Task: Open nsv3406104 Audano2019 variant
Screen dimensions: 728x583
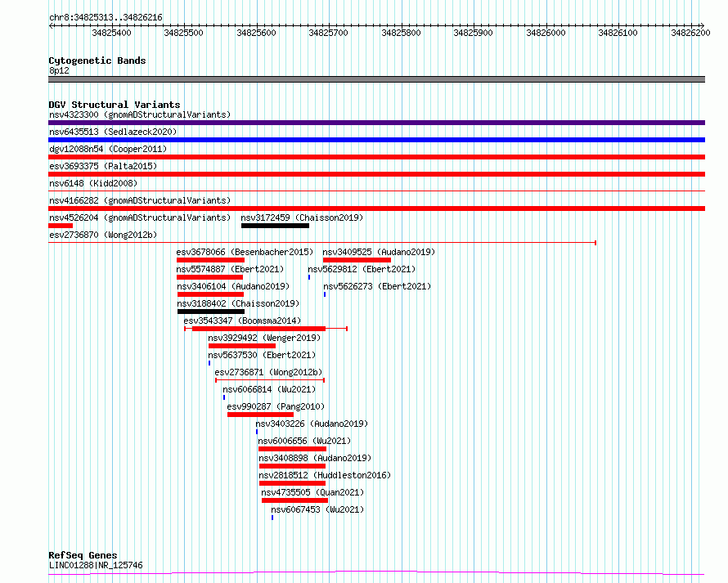Action: (x=233, y=286)
